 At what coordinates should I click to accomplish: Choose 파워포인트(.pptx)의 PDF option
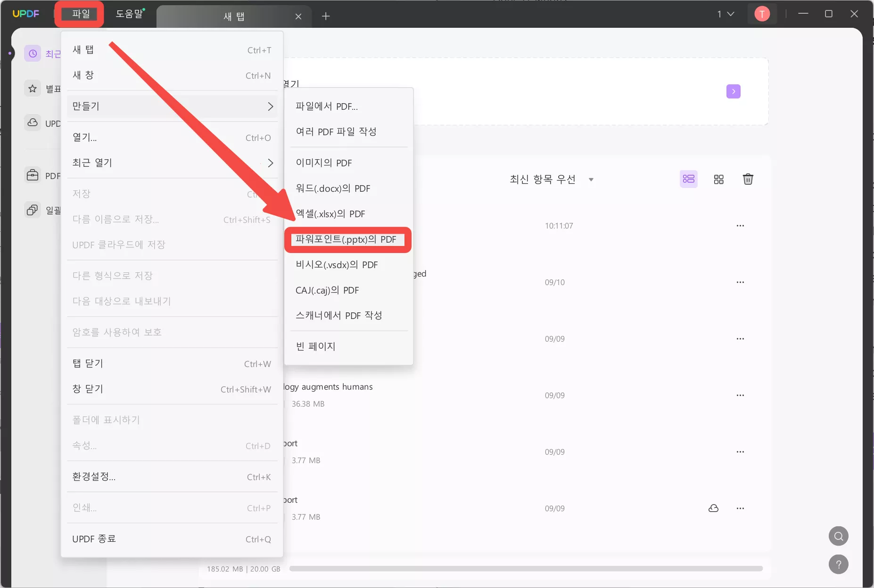(x=349, y=239)
